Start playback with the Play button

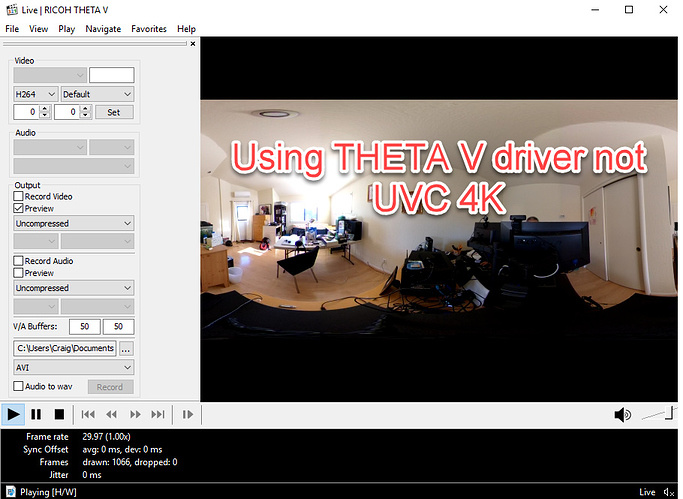pyautogui.click(x=13, y=415)
